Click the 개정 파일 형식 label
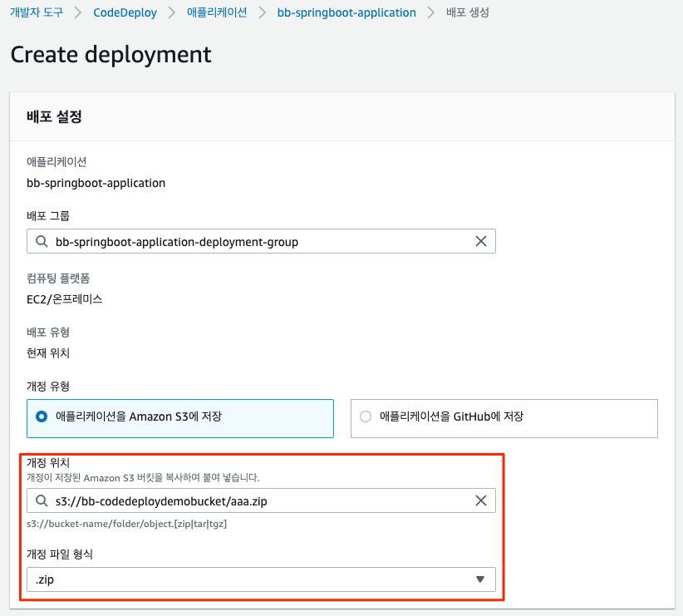 click(60, 554)
